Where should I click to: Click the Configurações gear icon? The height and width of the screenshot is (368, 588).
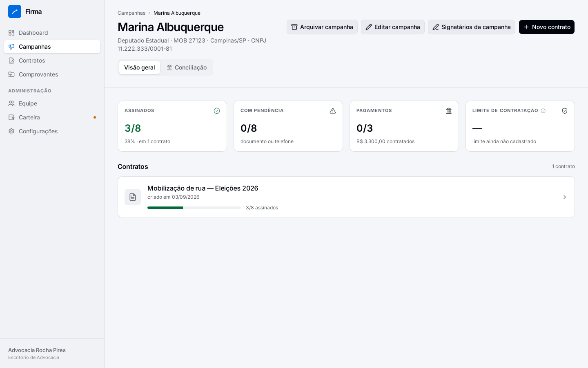[11, 131]
